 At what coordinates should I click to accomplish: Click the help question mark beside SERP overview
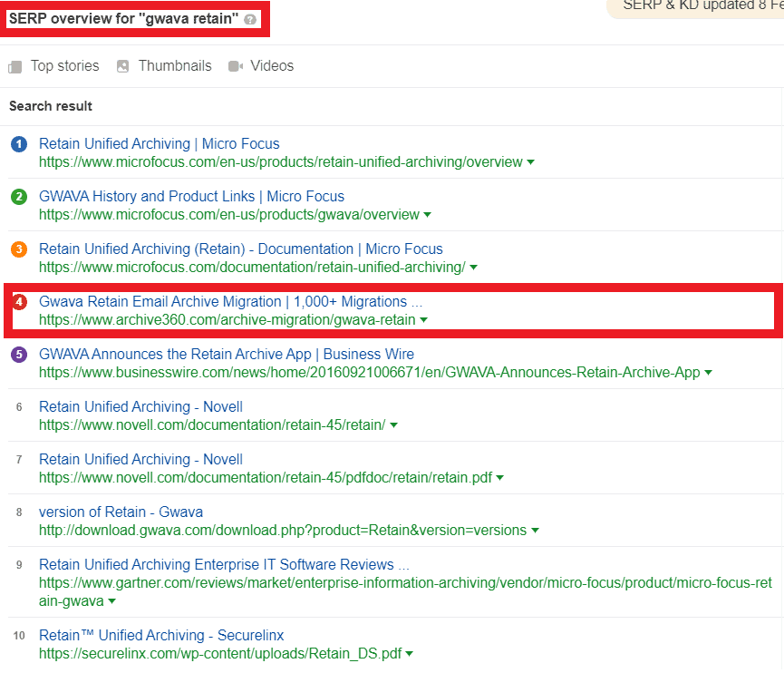[250, 20]
